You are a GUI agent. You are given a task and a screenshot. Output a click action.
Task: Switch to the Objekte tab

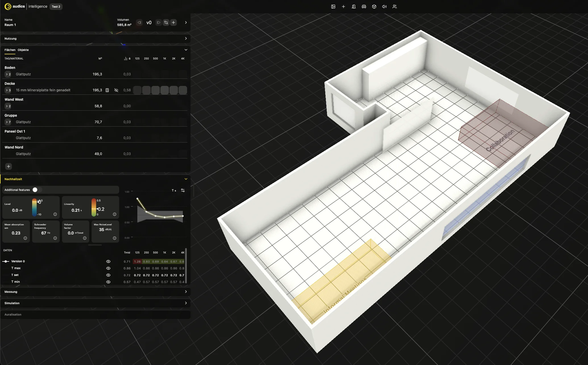pyautogui.click(x=23, y=50)
